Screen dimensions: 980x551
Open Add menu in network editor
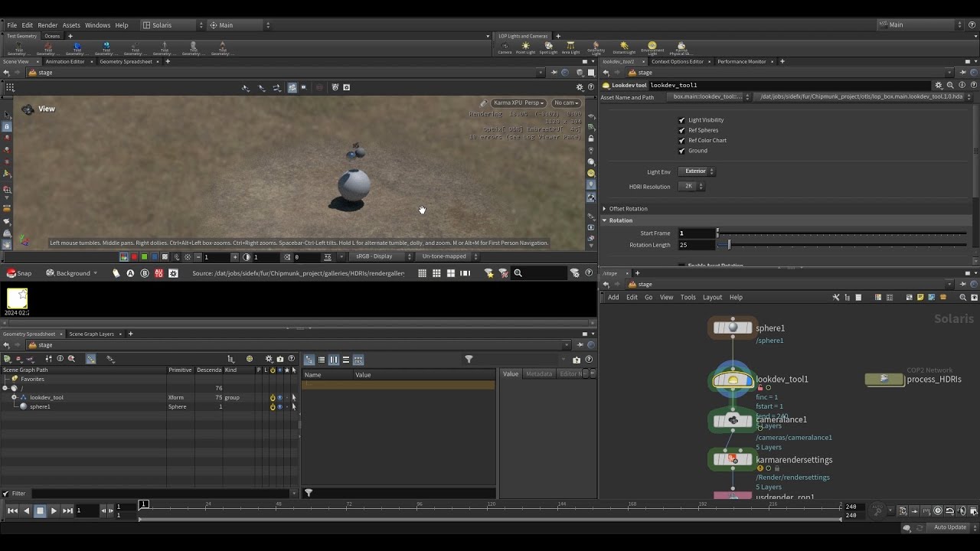pyautogui.click(x=613, y=297)
